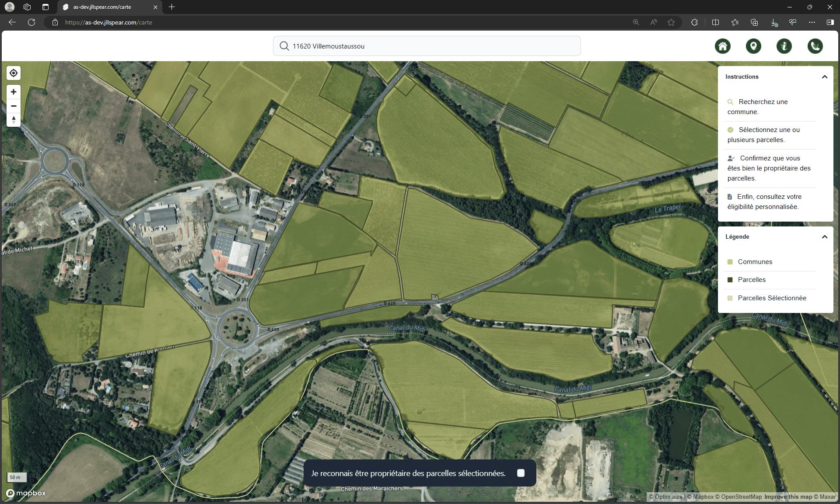Click the Improve this map link
Viewport: 840px width, 504px height.
pyautogui.click(x=787, y=497)
